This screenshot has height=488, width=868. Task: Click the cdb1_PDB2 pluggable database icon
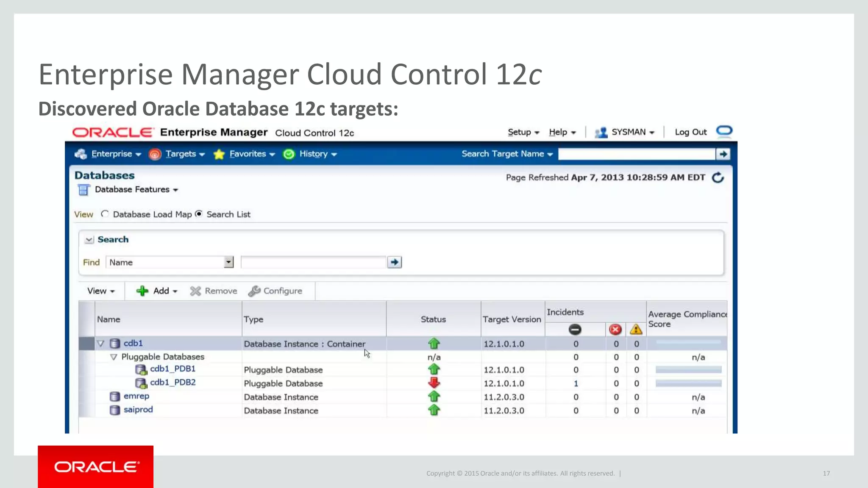141,383
